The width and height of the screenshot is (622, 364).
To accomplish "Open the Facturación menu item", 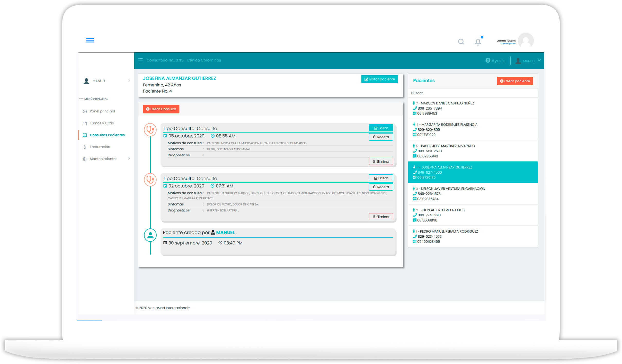I will [x=100, y=147].
